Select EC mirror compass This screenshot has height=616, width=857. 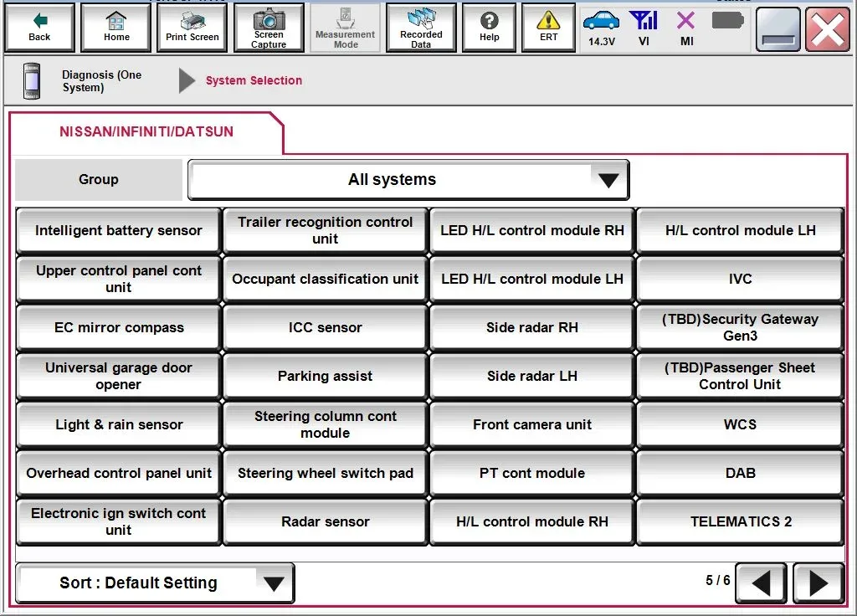coord(119,328)
